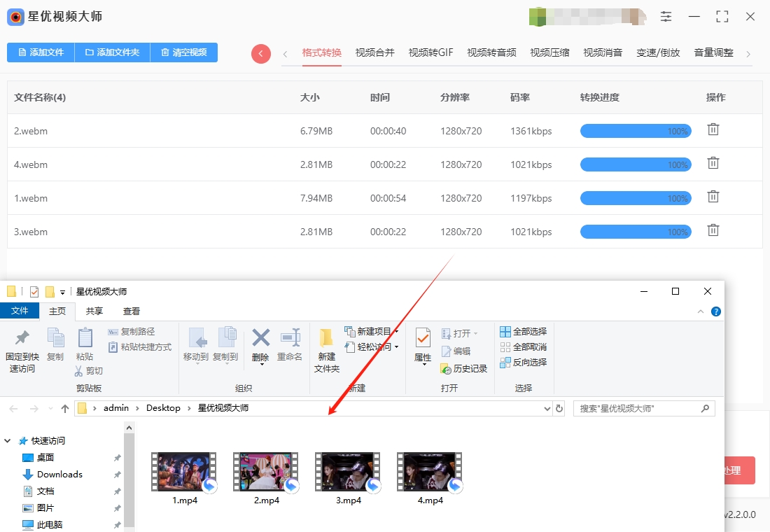This screenshot has height=532, width=770.
Task: Open the 视频压缩 tab
Action: click(x=549, y=52)
